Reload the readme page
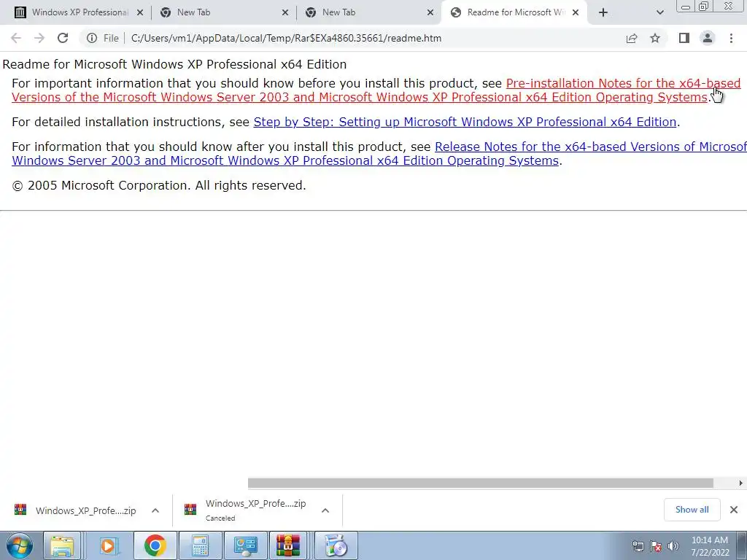The height and width of the screenshot is (560, 747). 63,38
